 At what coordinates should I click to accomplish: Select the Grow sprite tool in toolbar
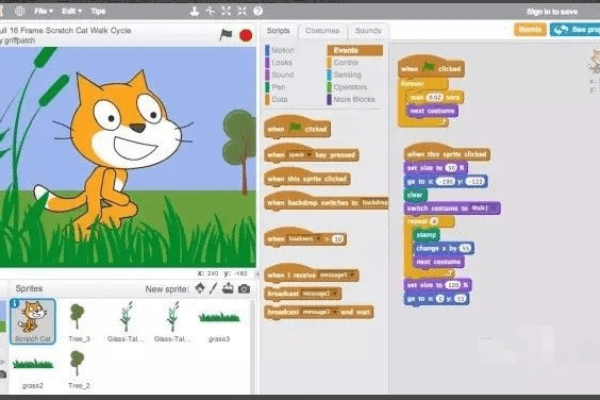(226, 11)
